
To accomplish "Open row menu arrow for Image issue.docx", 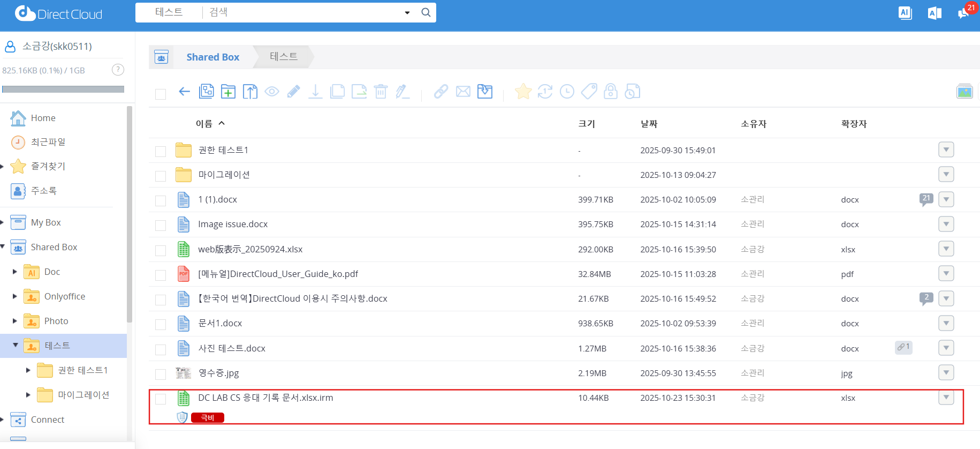I will [x=946, y=224].
